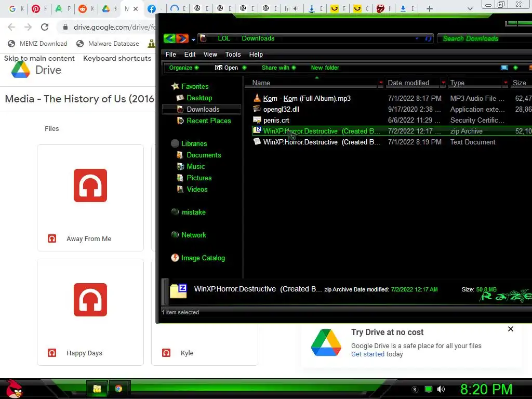532x399 pixels.
Task: Open the view options dropdown next to the view icon
Action: [x=515, y=68]
